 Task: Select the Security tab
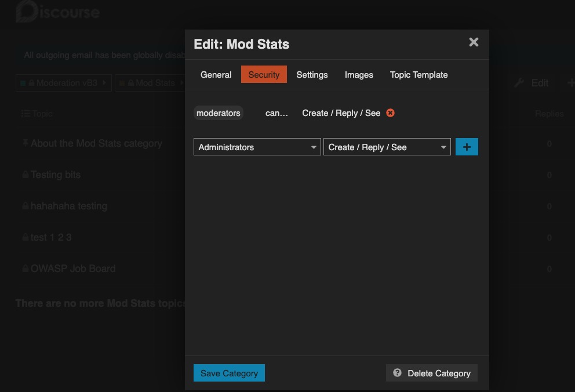coord(264,74)
